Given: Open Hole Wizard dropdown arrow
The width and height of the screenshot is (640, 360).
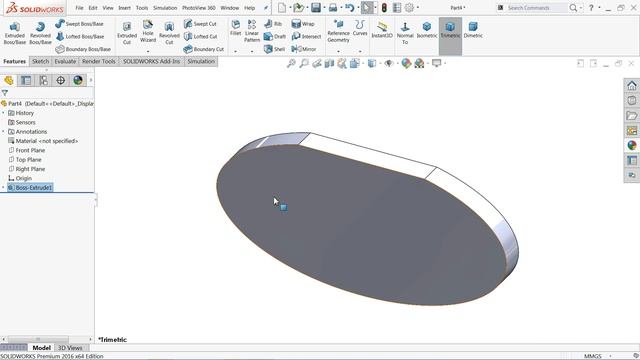Looking at the screenshot, I should (x=148, y=51).
